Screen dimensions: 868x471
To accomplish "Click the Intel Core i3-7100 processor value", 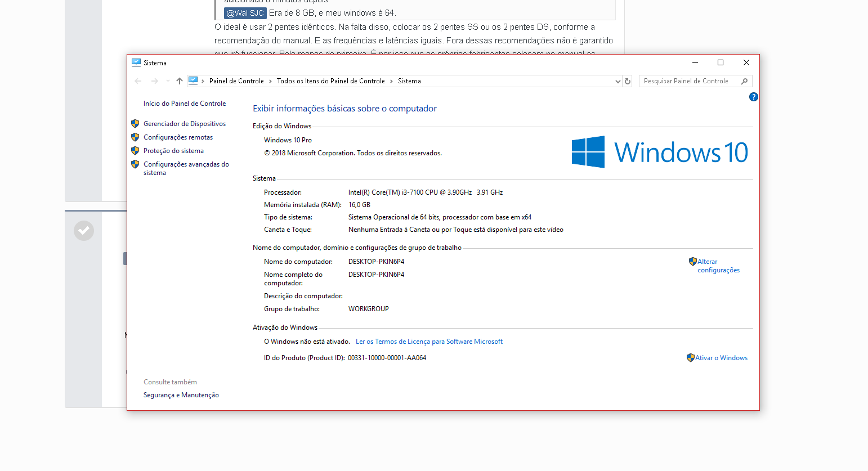I will click(426, 192).
